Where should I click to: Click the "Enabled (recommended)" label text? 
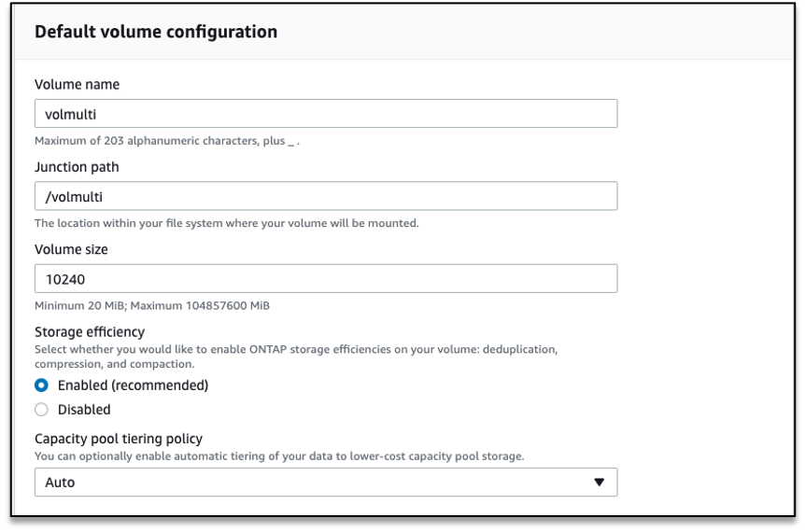pos(133,385)
